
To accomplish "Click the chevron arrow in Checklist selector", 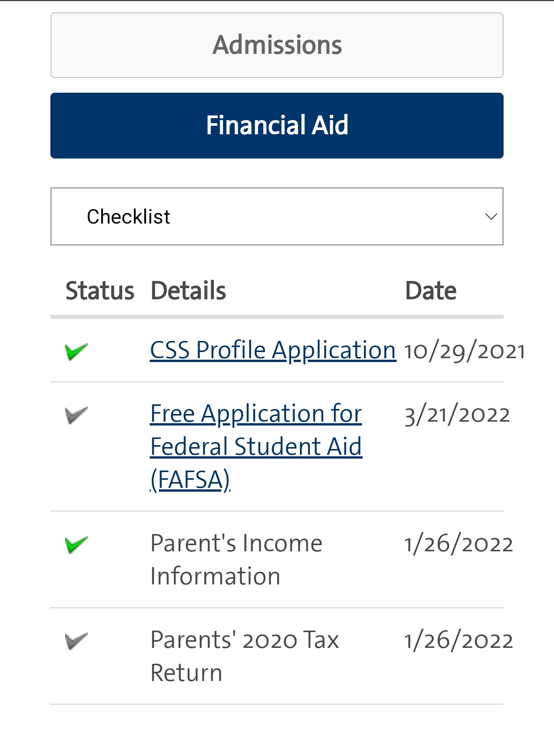I will pyautogui.click(x=491, y=216).
